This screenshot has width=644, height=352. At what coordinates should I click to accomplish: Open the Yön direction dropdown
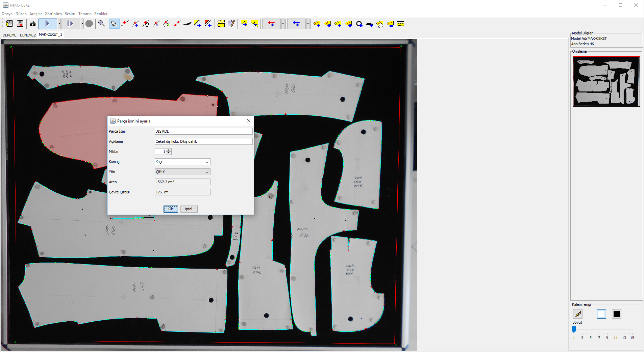coord(207,172)
